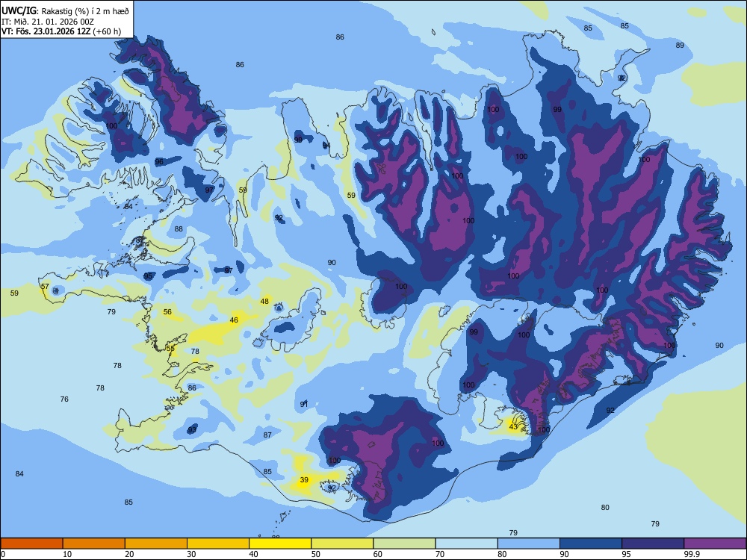
Task: Click the dark orange 0–10 legend swatch
Action: click(x=32, y=544)
